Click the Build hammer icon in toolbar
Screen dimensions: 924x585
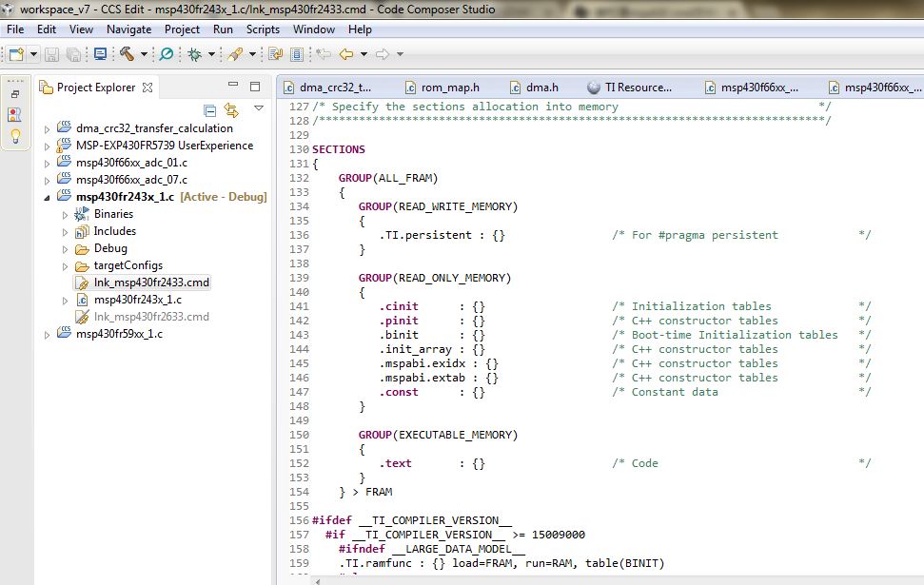pos(127,54)
